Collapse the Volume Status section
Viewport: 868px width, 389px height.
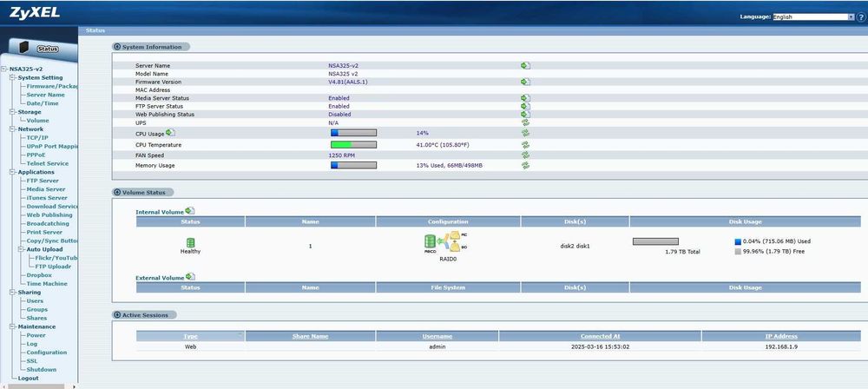[117, 192]
